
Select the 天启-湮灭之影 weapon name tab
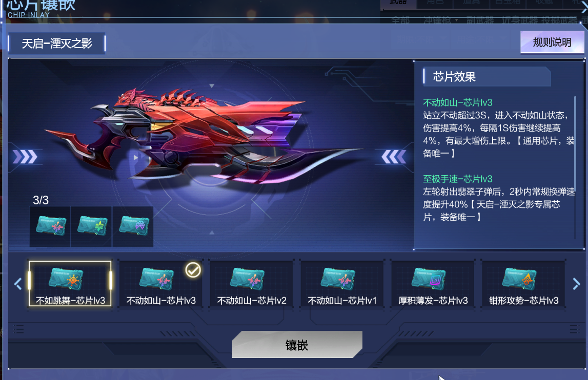(57, 44)
